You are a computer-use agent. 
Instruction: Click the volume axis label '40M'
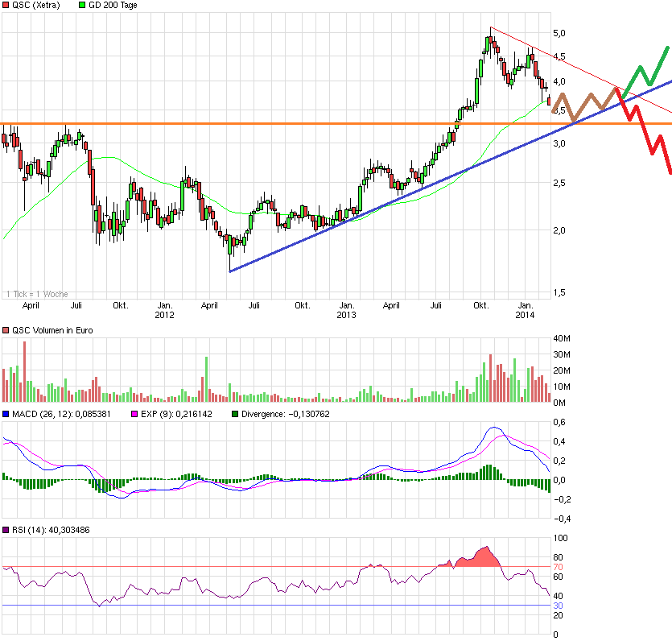[x=562, y=339]
